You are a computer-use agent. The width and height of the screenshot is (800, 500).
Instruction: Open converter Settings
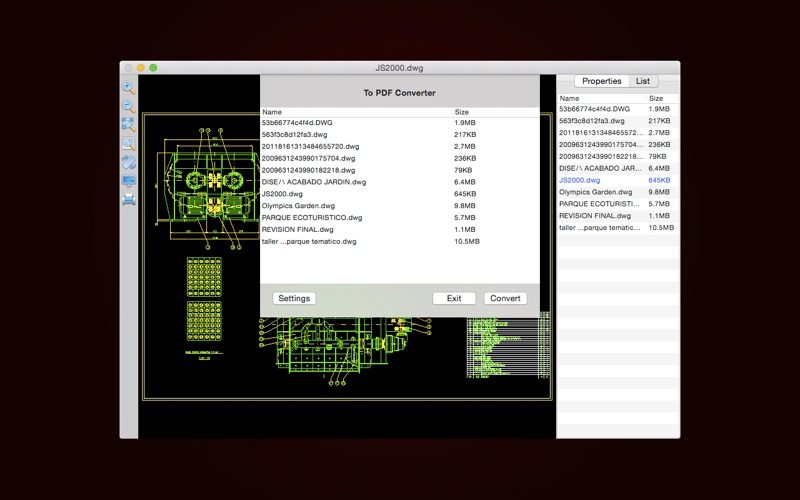click(x=294, y=298)
